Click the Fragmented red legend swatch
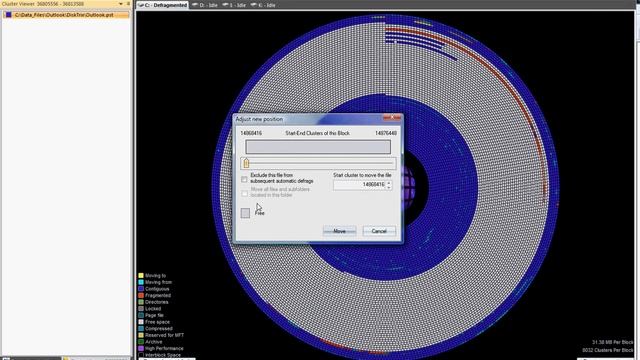This screenshot has width=640, height=360. (x=141, y=295)
